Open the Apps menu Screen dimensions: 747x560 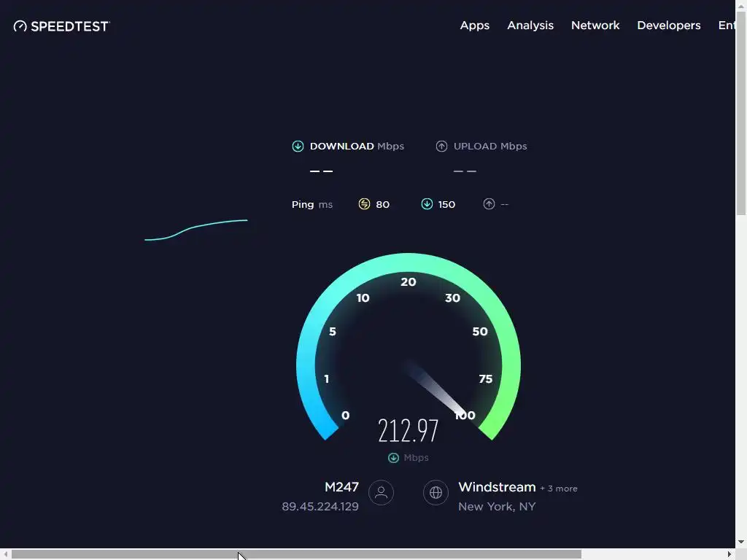(474, 26)
